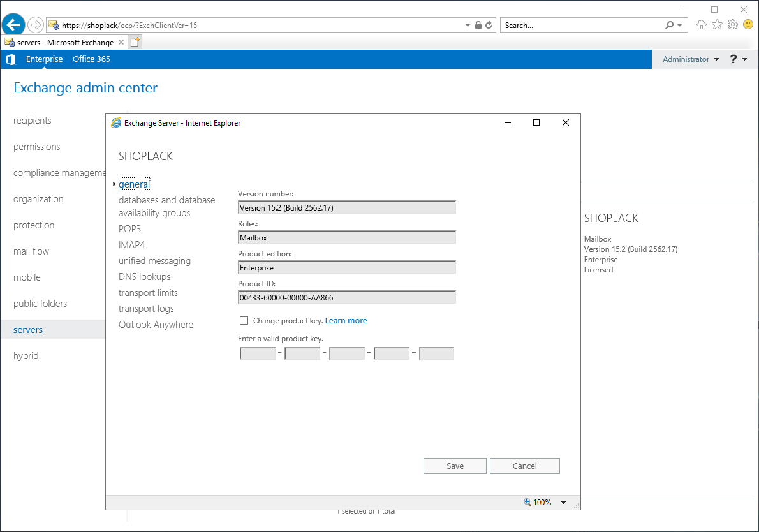Image resolution: width=759 pixels, height=532 pixels.
Task: Open the POP3 settings section
Action: point(129,229)
